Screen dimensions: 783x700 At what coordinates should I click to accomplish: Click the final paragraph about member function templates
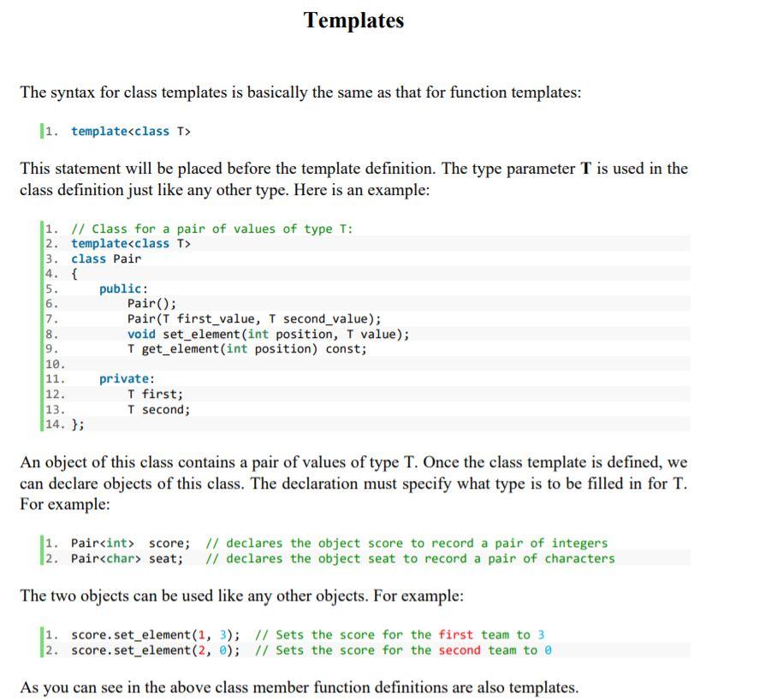(x=299, y=686)
